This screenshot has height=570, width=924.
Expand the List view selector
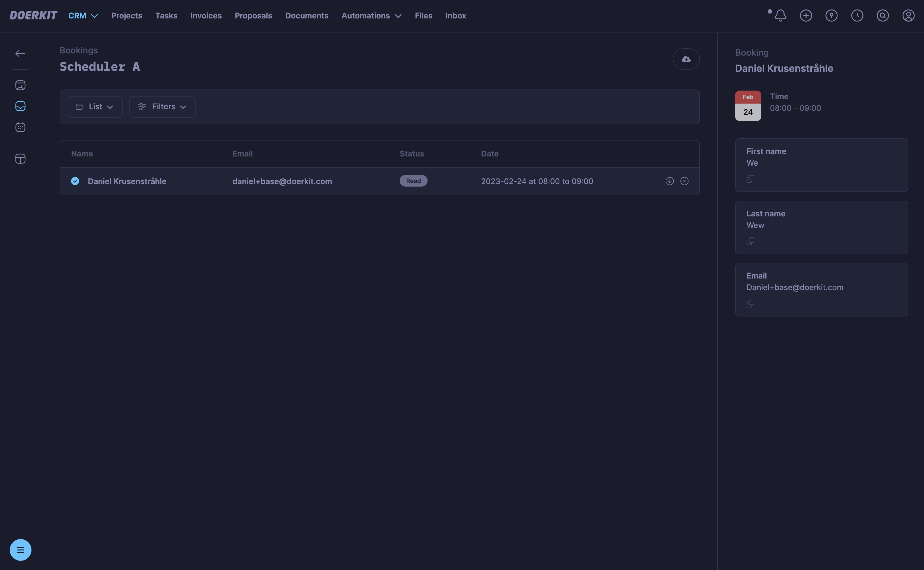94,107
